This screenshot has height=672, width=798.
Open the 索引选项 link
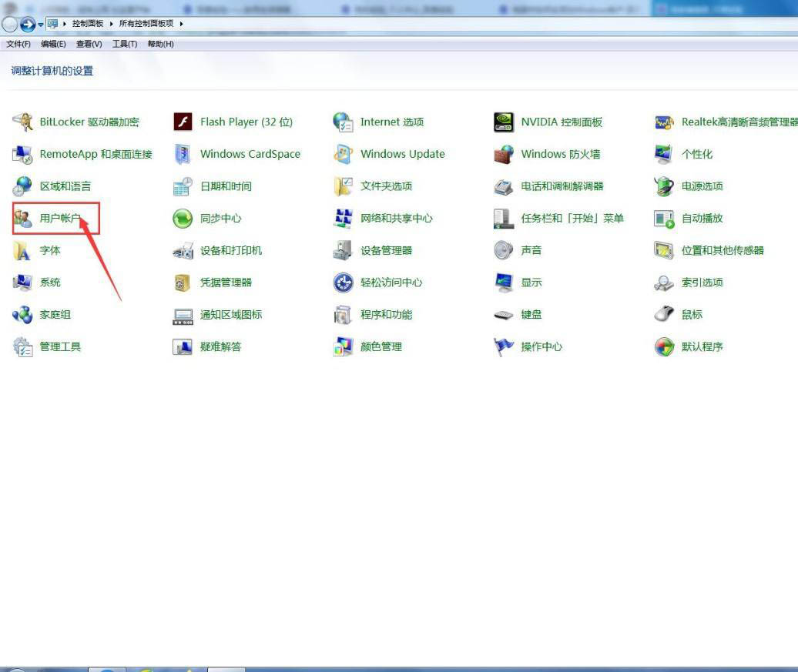point(702,283)
